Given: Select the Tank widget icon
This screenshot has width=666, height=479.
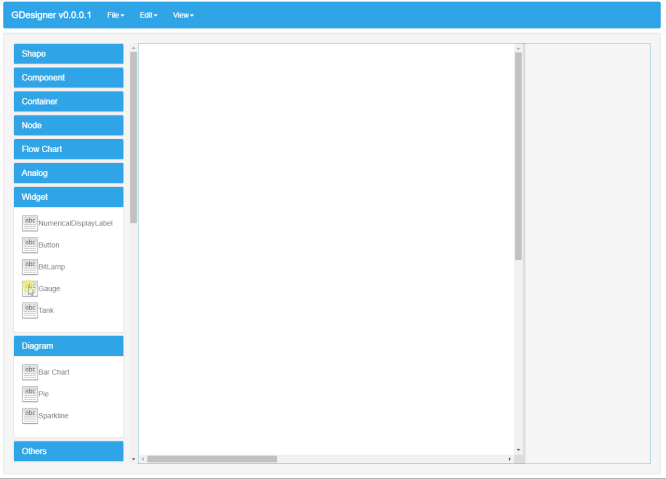Looking at the screenshot, I should pos(29,310).
